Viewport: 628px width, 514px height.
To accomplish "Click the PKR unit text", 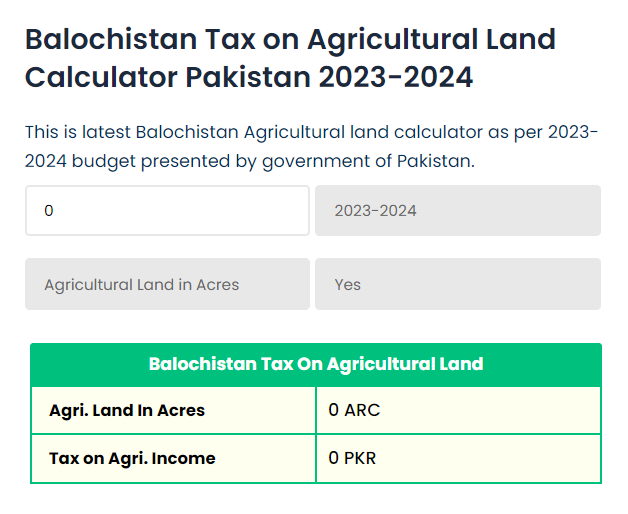I will pos(360,459).
